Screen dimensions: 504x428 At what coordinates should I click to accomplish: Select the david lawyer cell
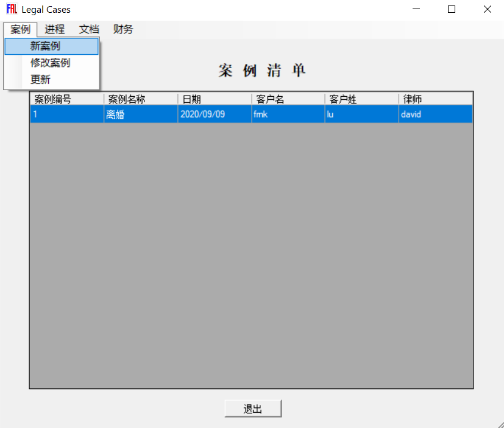click(435, 114)
